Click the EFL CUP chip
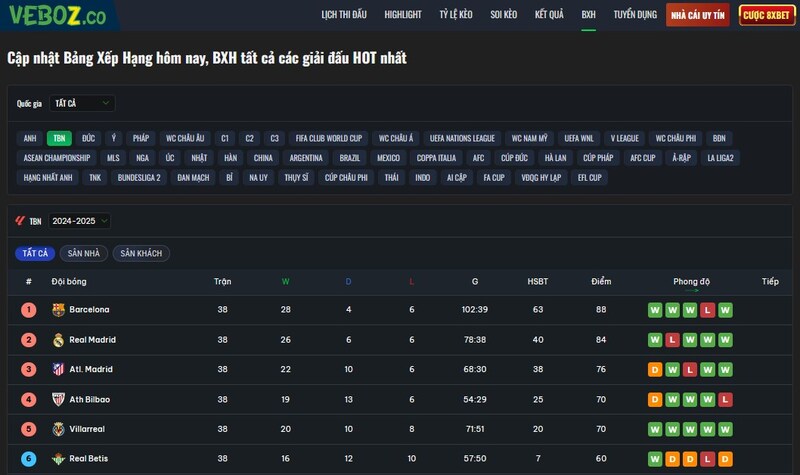This screenshot has width=800, height=475. pyautogui.click(x=589, y=178)
